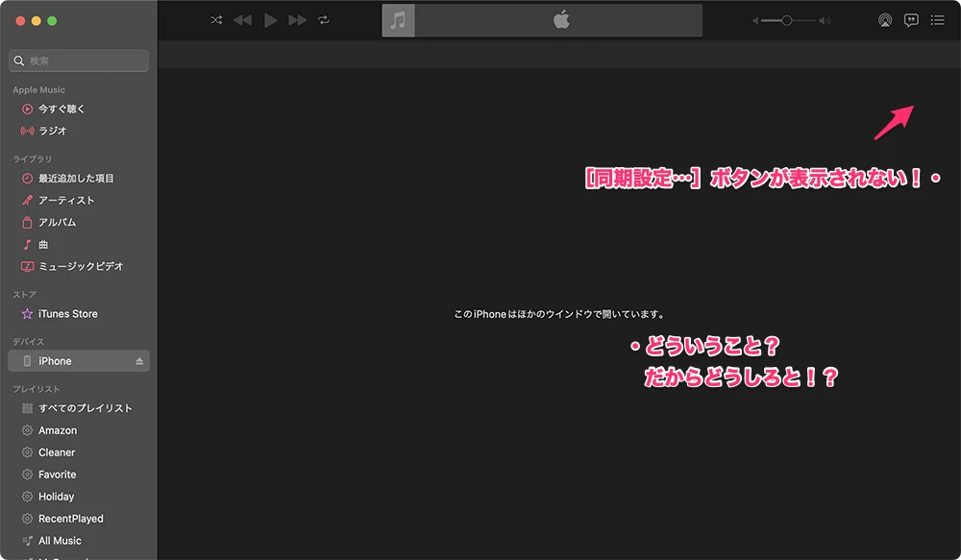Click the ラジオ broadcast icon
This screenshot has width=961, height=560.
point(27,131)
